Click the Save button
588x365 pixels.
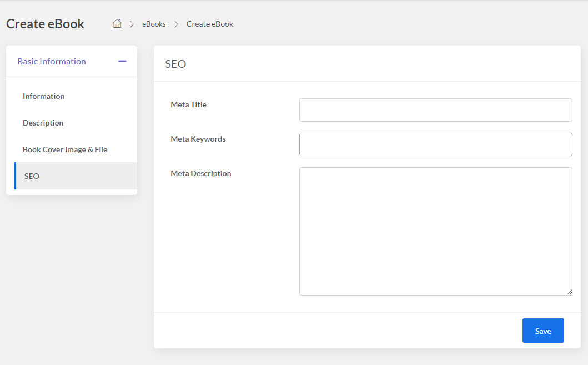tap(542, 330)
